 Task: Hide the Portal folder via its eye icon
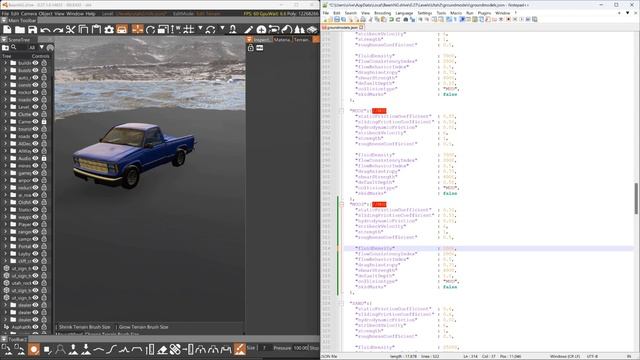click(x=36, y=247)
